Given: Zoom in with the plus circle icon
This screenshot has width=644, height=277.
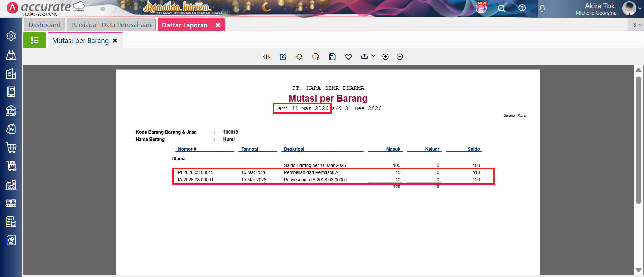Looking at the screenshot, I should tap(385, 57).
